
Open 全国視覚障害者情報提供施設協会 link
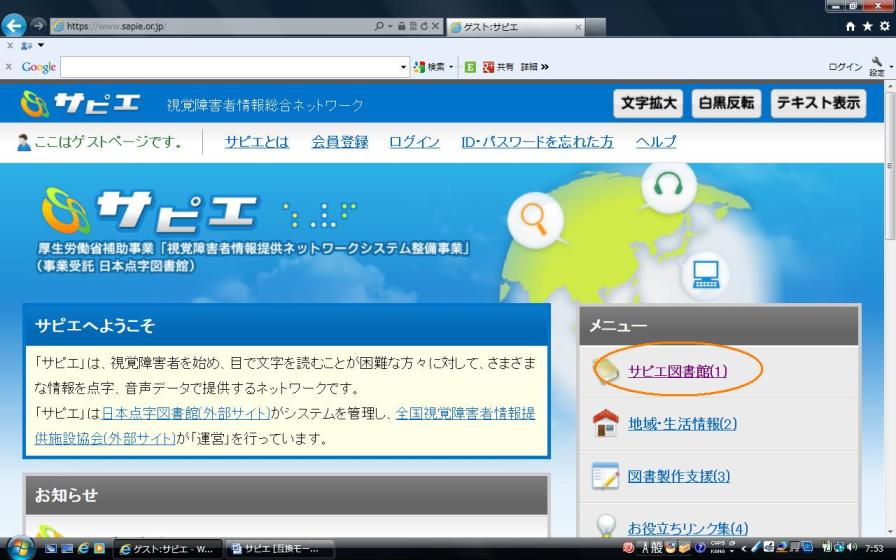point(466,413)
